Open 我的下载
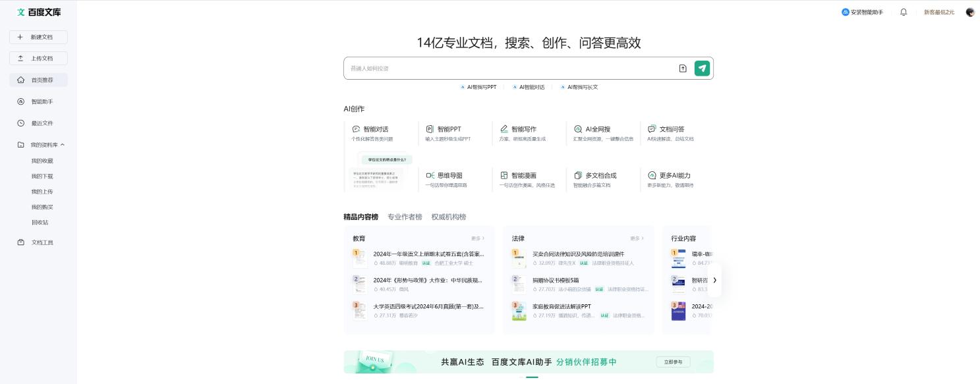This screenshot has width=980, height=384. click(x=42, y=177)
